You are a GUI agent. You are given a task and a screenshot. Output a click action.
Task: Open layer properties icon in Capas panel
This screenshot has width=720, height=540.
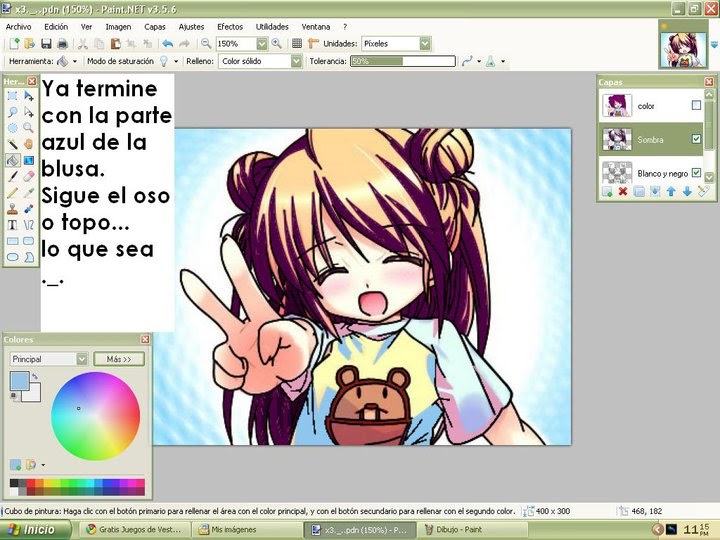pyautogui.click(x=703, y=191)
